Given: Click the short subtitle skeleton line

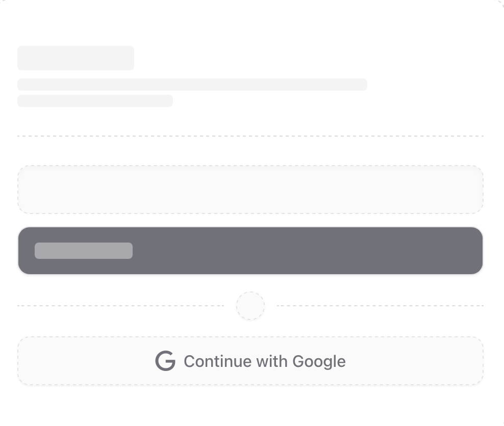Looking at the screenshot, I should [x=95, y=101].
